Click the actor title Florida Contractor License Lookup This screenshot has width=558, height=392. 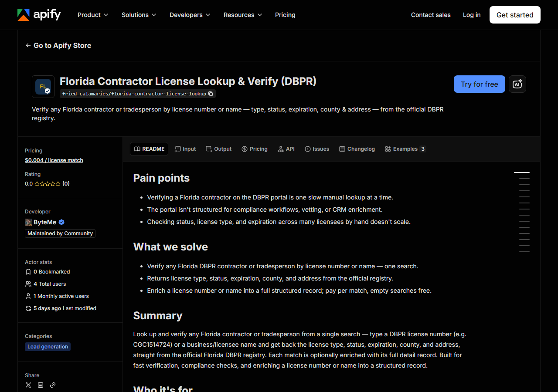point(188,81)
